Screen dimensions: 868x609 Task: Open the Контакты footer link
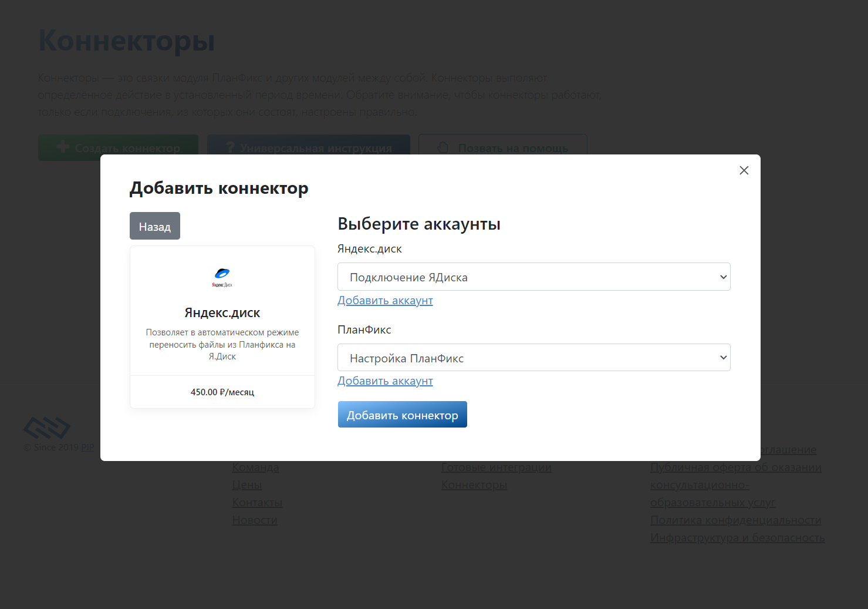click(x=257, y=503)
